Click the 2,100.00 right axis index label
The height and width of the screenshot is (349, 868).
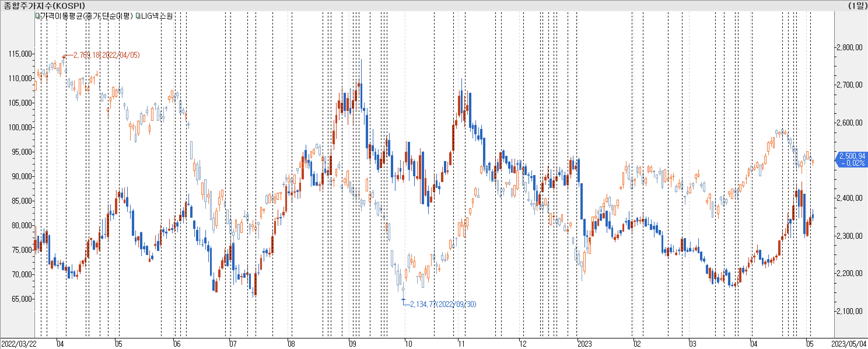pos(849,311)
